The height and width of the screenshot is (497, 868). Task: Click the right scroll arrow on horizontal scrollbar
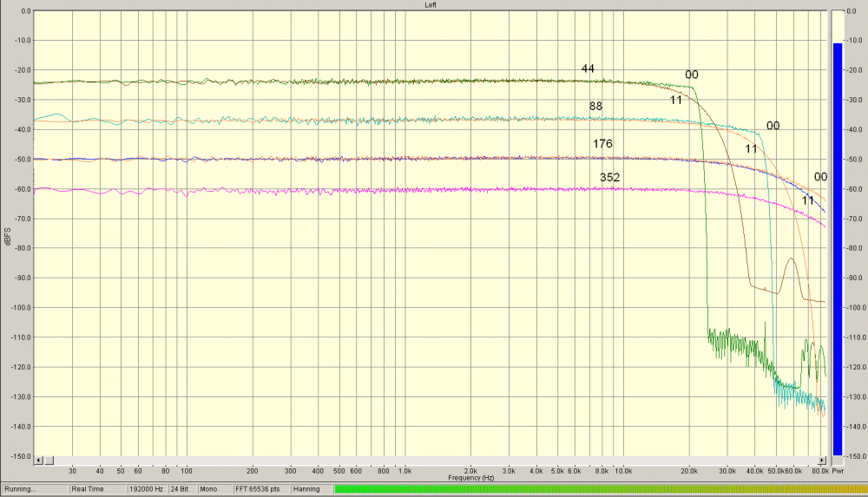(823, 461)
